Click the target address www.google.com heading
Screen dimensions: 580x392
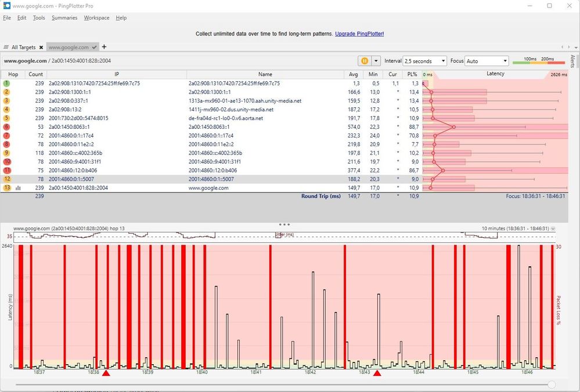[25, 61]
